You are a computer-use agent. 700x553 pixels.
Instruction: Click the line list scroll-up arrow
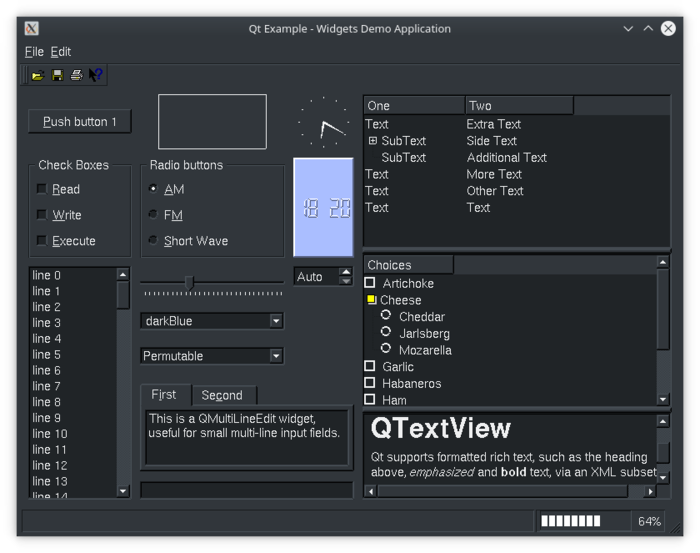pyautogui.click(x=123, y=274)
